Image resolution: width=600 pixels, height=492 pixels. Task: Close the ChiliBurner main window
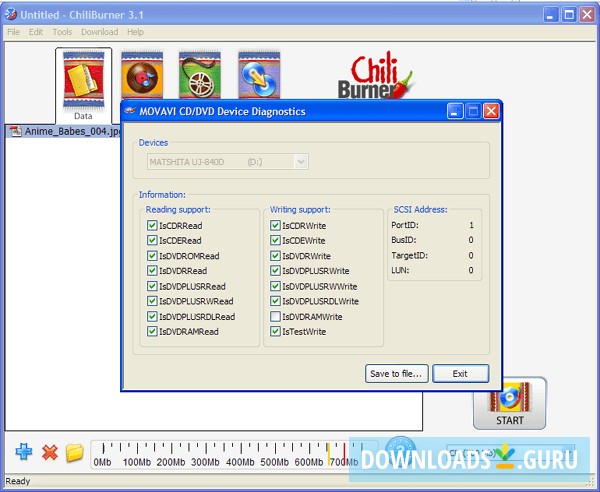587,15
